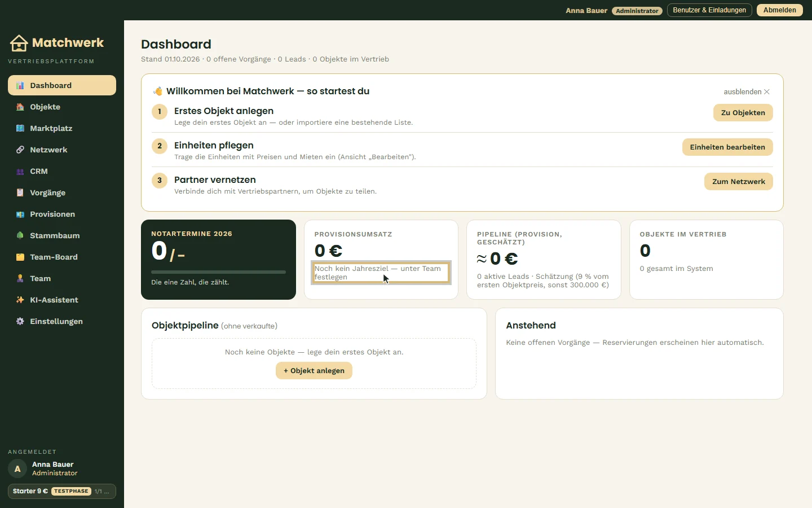Click the Partner vernetzen step title

coord(215,179)
